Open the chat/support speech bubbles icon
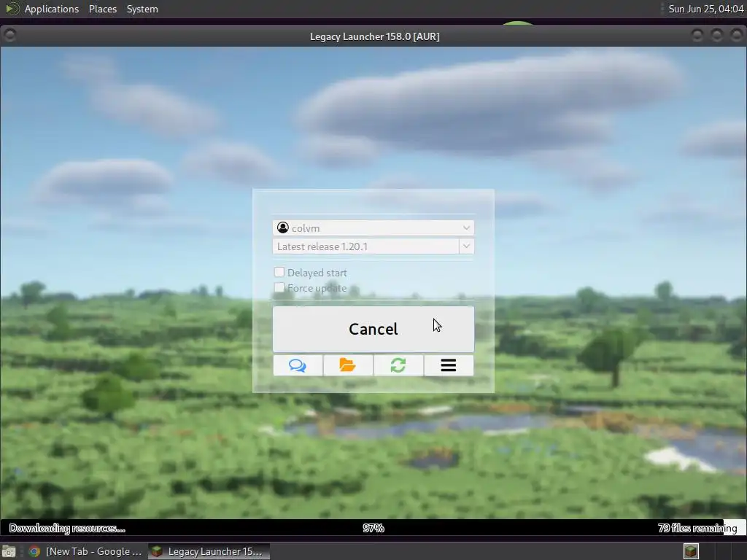The image size is (747, 560). (x=298, y=365)
